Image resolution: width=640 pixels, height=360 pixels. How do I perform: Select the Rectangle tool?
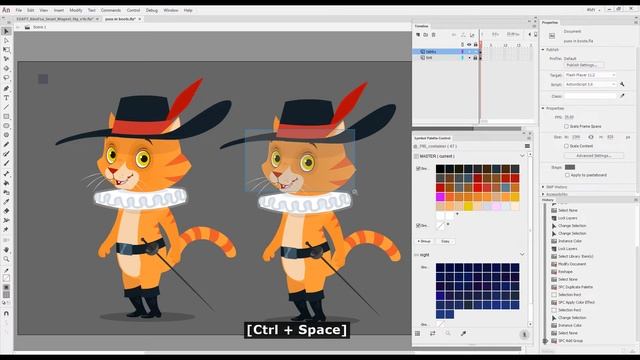click(6, 117)
